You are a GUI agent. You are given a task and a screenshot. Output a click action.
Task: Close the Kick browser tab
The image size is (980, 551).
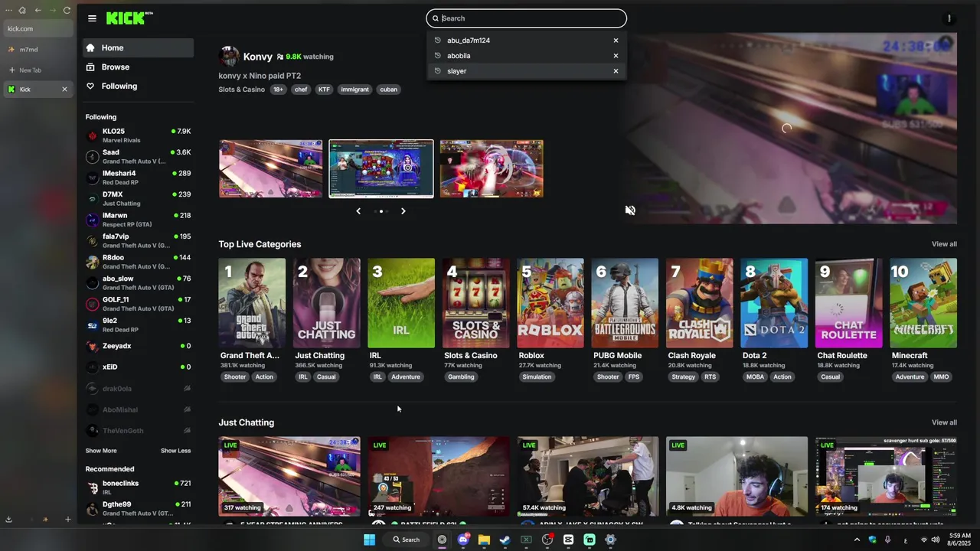click(64, 90)
